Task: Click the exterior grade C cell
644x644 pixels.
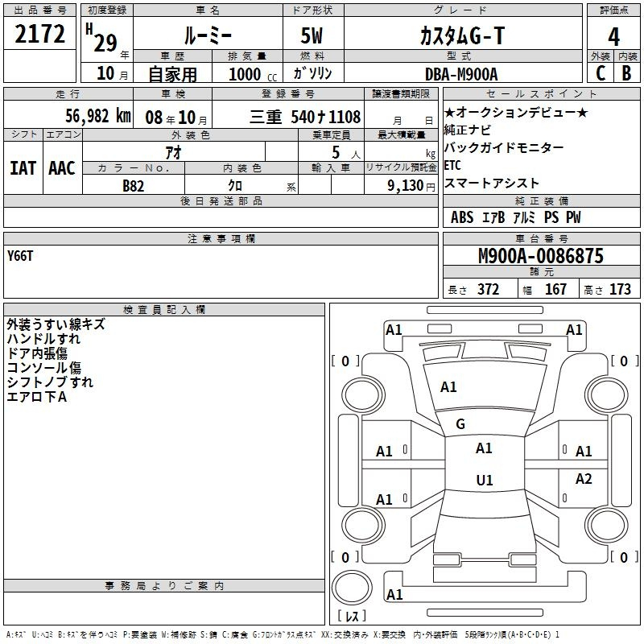Action: coord(600,73)
